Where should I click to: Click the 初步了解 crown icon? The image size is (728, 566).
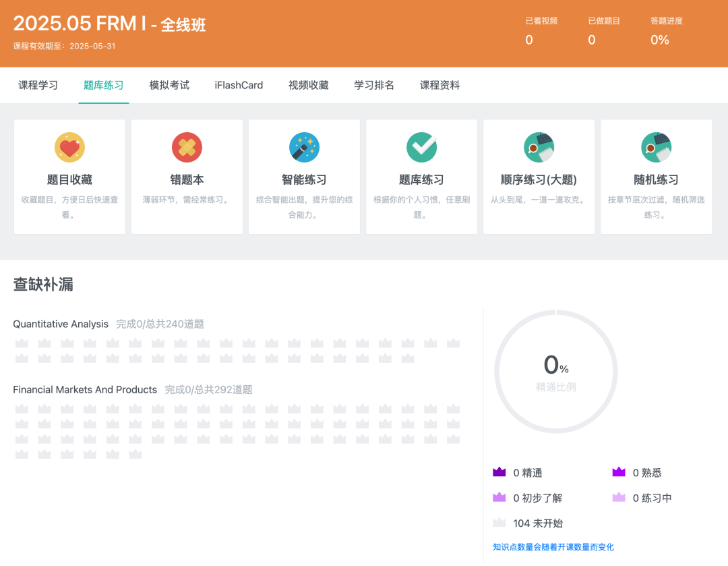[x=499, y=497]
